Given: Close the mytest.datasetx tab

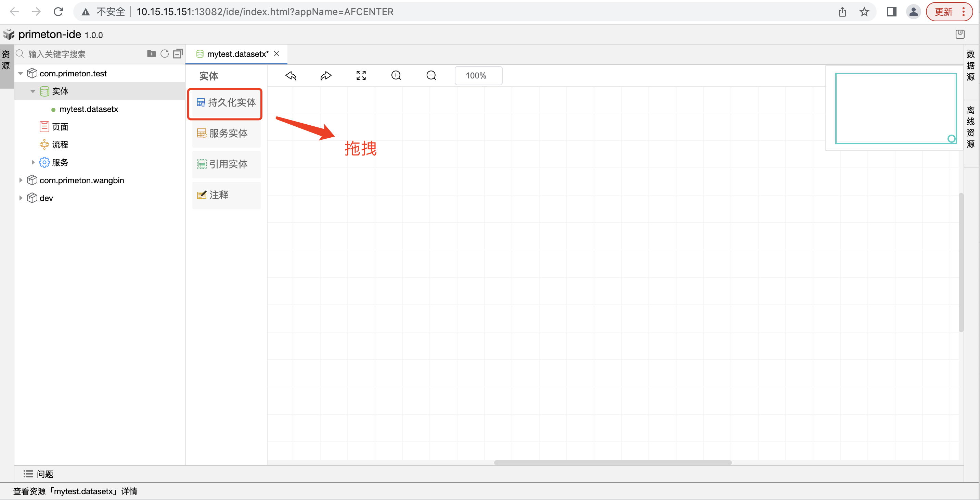Looking at the screenshot, I should [277, 54].
